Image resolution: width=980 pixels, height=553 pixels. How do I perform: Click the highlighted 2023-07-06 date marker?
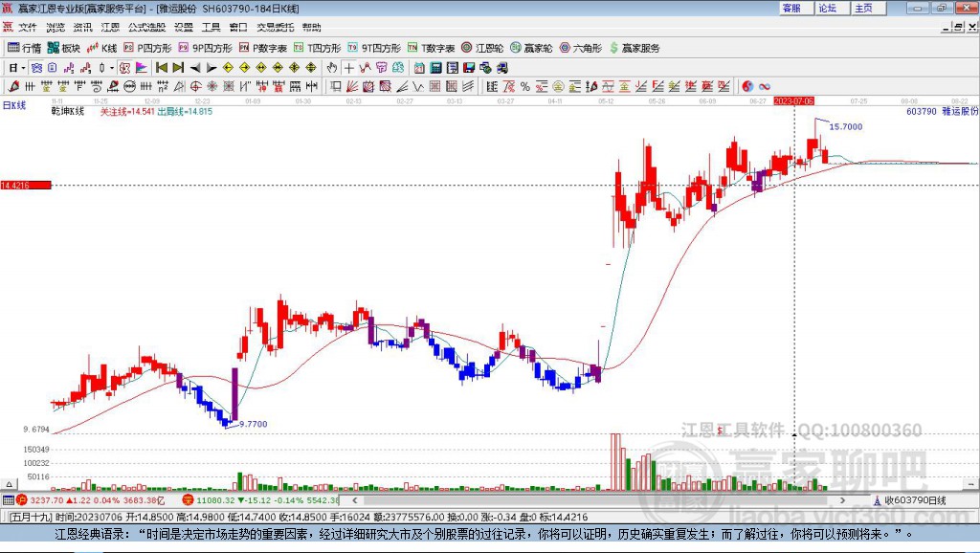point(793,100)
